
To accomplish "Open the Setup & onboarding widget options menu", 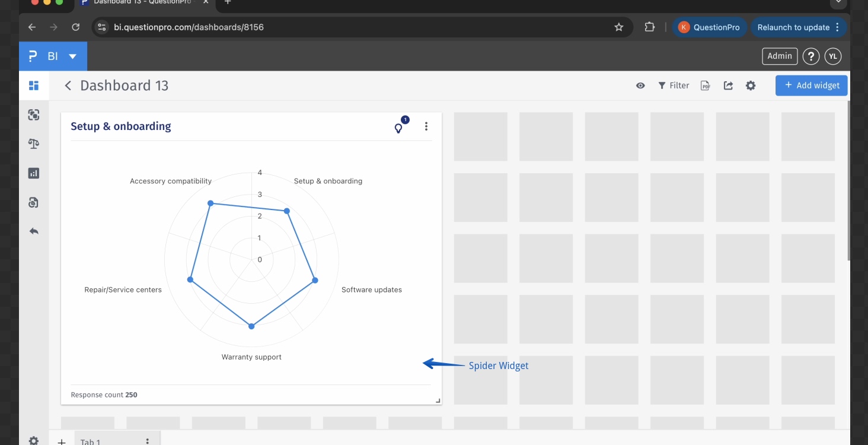I will (x=426, y=126).
